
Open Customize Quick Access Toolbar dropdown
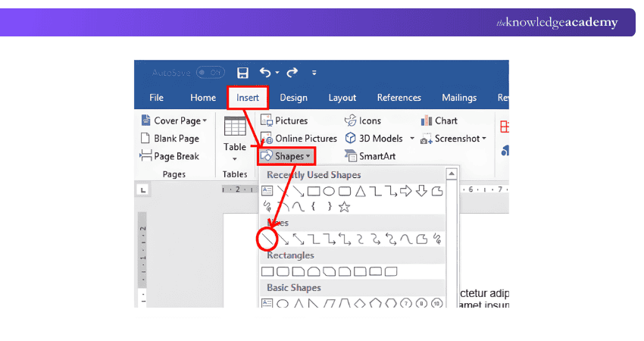click(x=314, y=73)
